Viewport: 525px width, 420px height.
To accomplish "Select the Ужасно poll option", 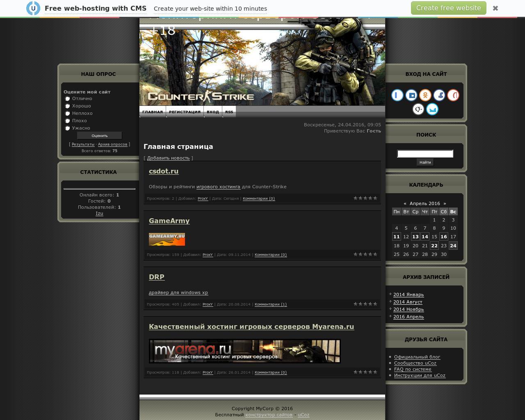I will [68, 128].
